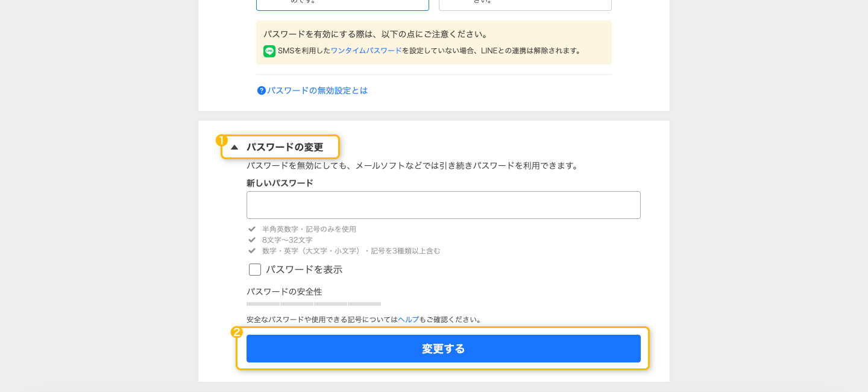Image resolution: width=868 pixels, height=392 pixels.
Task: Focus the 新しいパスワード input field
Action: tap(444, 205)
